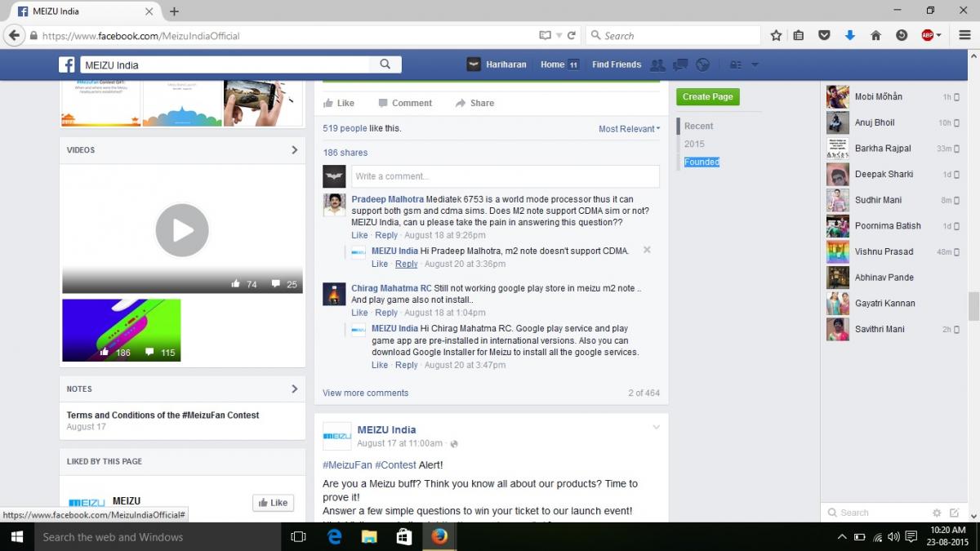Open options arrow on August 17 post
The height and width of the screenshot is (551, 980).
click(656, 428)
